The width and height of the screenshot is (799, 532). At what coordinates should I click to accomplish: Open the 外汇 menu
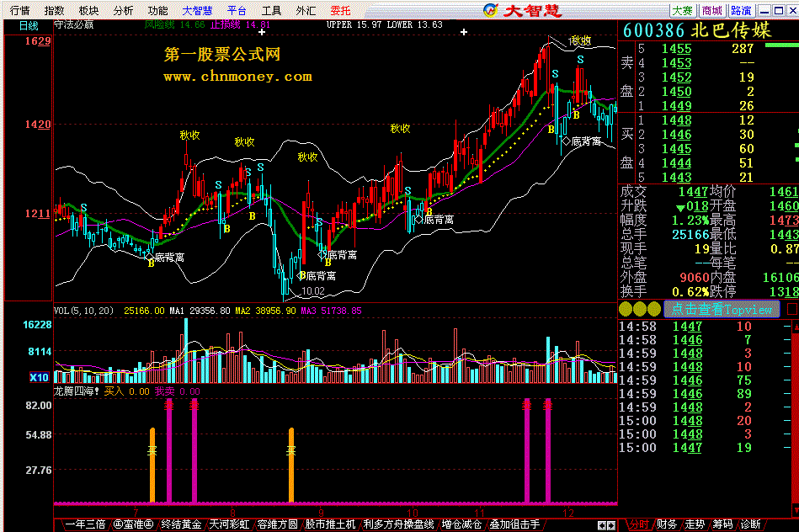(306, 10)
